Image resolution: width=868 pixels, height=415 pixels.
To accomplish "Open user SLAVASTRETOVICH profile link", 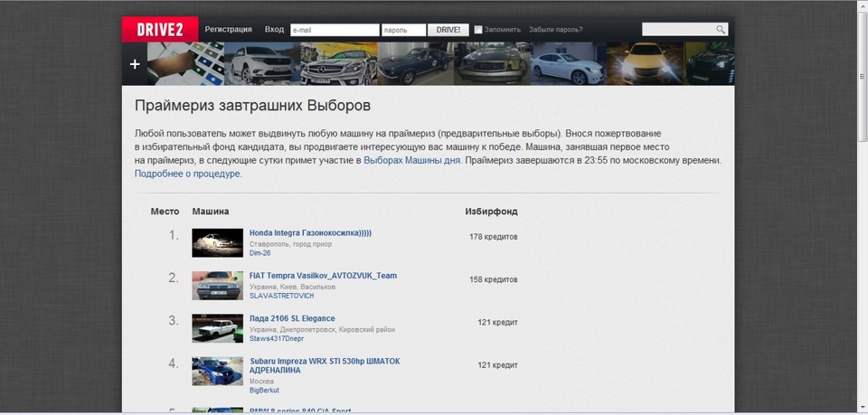I will [282, 296].
